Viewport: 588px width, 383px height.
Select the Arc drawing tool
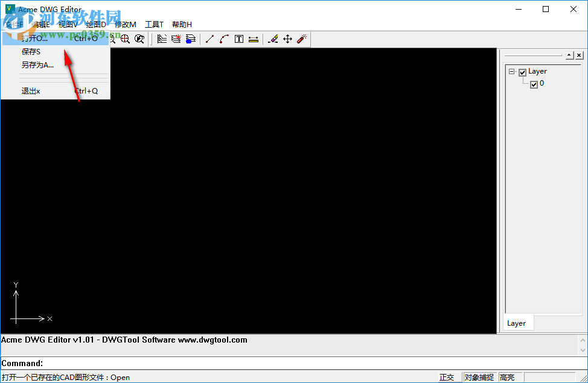[x=223, y=39]
